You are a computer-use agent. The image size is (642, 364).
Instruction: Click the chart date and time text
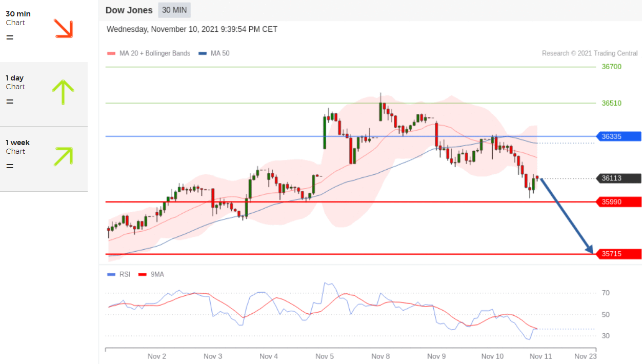[192, 29]
